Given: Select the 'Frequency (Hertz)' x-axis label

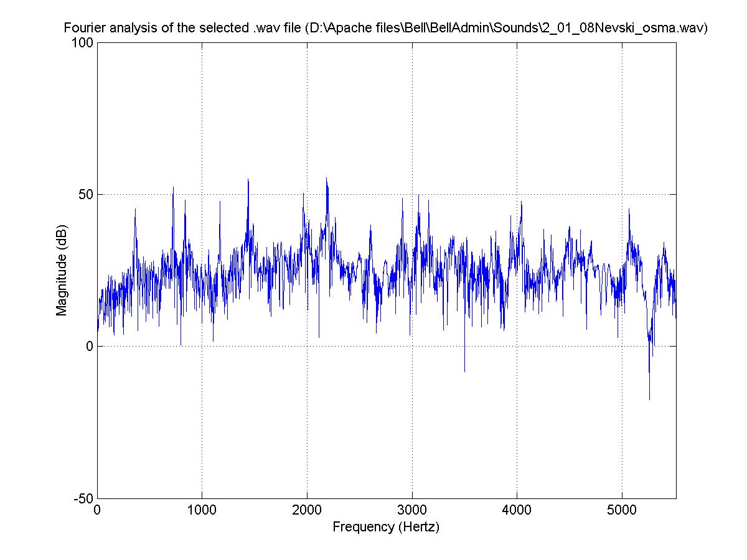Looking at the screenshot, I should point(386,527).
